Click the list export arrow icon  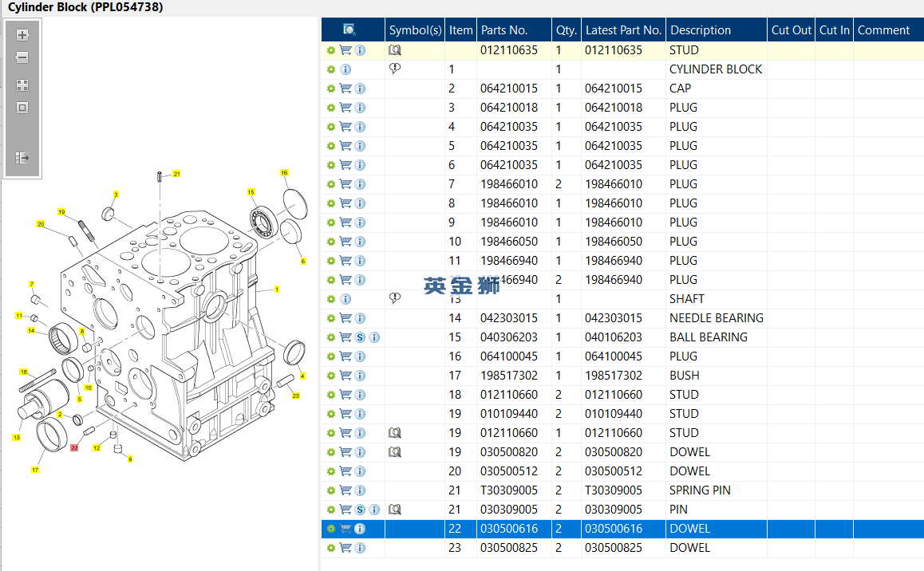click(x=22, y=158)
